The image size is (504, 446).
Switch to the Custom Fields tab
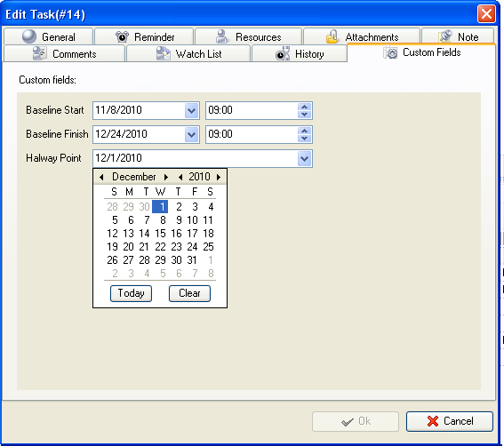point(421,52)
